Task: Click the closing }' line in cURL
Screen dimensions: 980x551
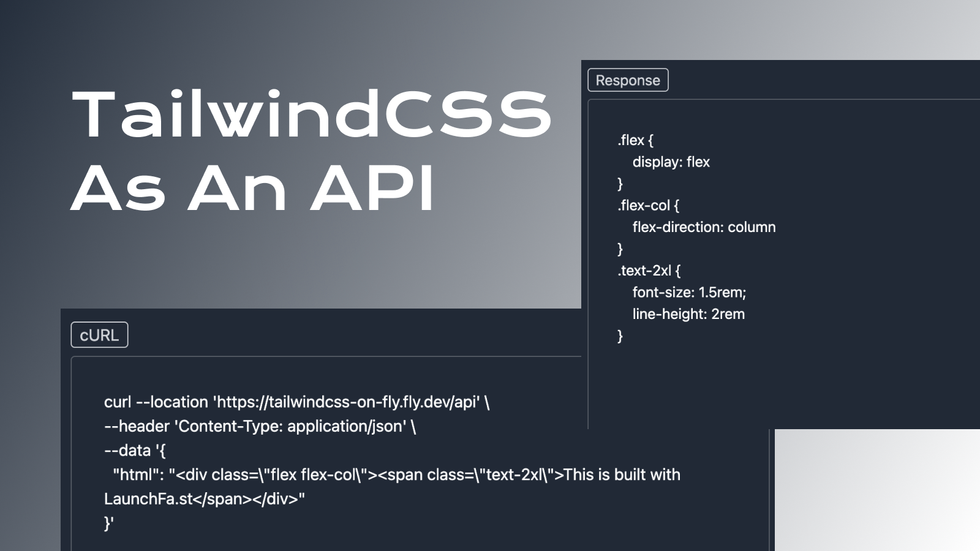Action: [x=109, y=523]
